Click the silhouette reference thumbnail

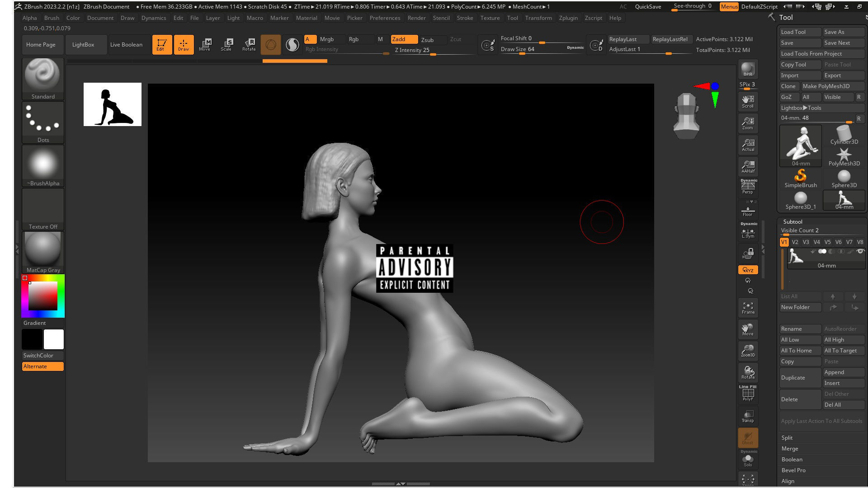pyautogui.click(x=112, y=104)
